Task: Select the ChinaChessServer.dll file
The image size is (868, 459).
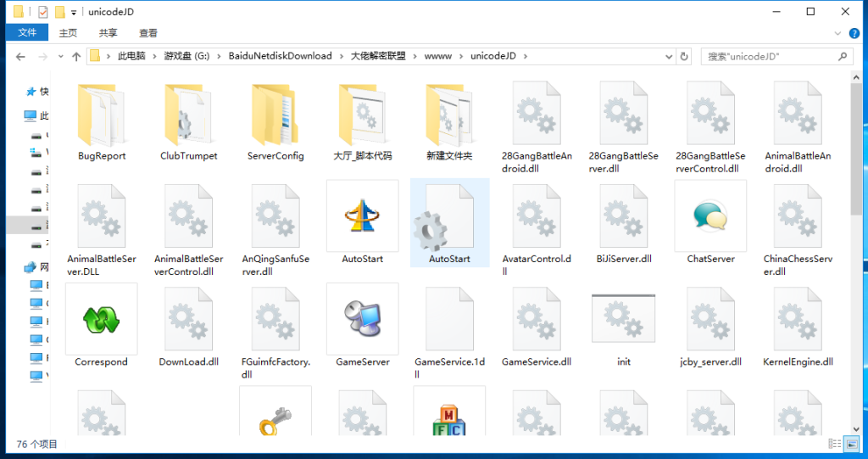Action: [798, 230]
